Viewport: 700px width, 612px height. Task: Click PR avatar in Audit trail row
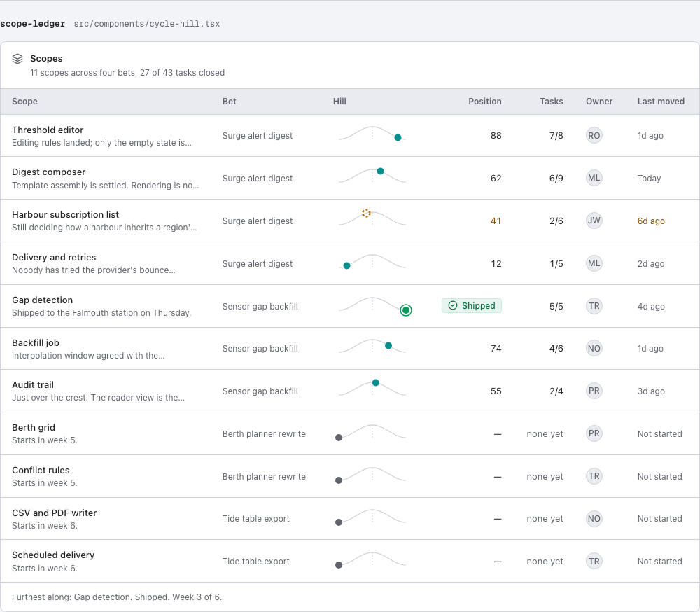[594, 391]
